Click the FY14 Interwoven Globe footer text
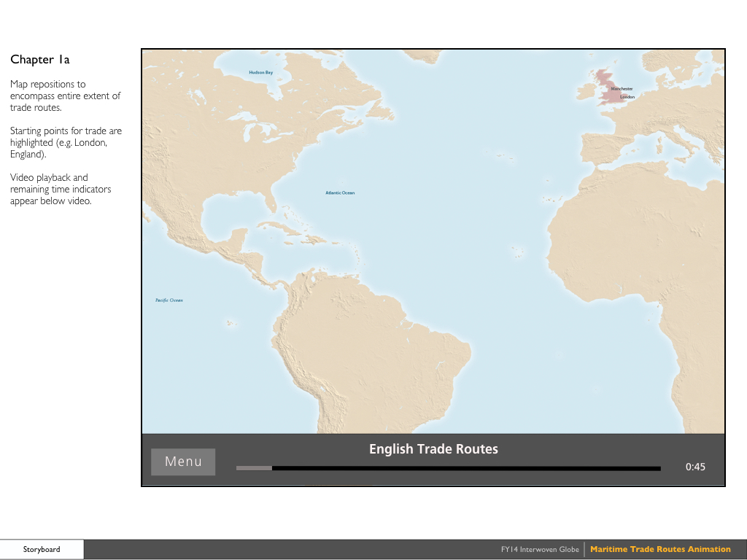 [540, 550]
